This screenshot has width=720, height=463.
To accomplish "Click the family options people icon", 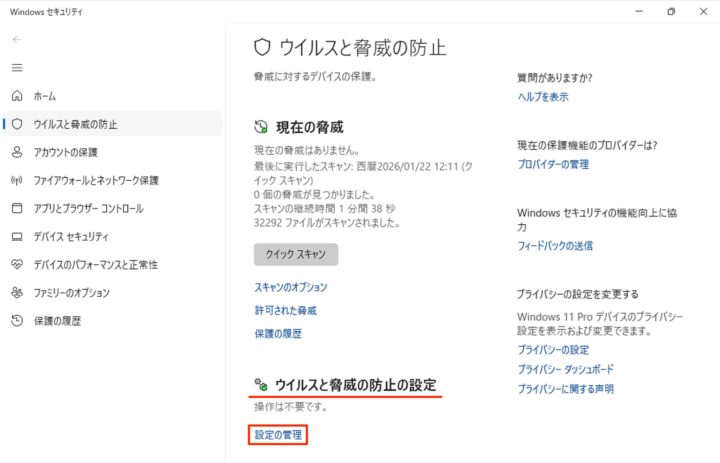I will [16, 293].
